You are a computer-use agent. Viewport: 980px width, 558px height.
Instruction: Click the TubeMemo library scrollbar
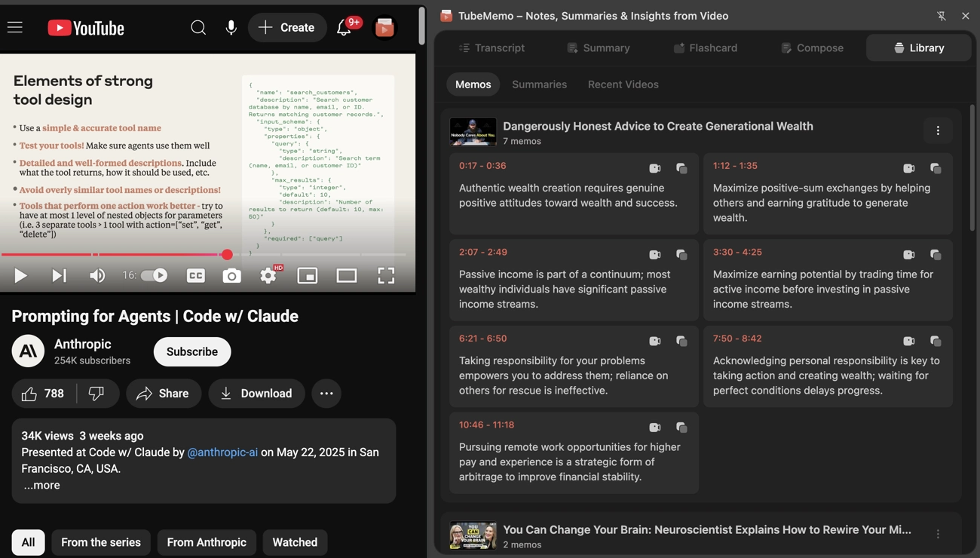[972, 169]
